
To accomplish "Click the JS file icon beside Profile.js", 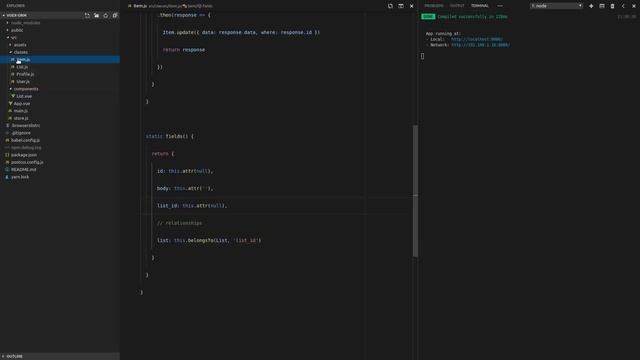I will tap(13, 74).
